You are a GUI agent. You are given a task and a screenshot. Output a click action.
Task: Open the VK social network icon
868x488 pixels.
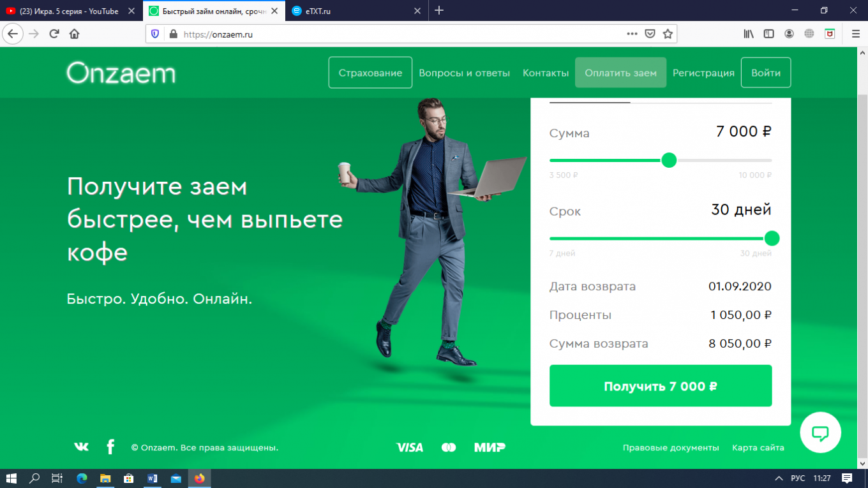81,447
